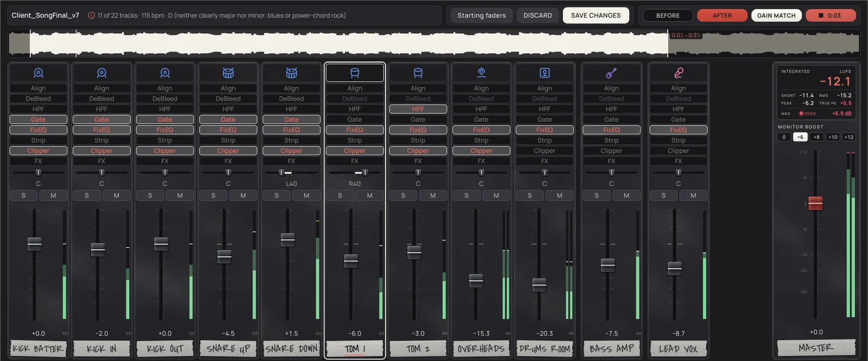Select the Overheads microphone icon

click(481, 73)
